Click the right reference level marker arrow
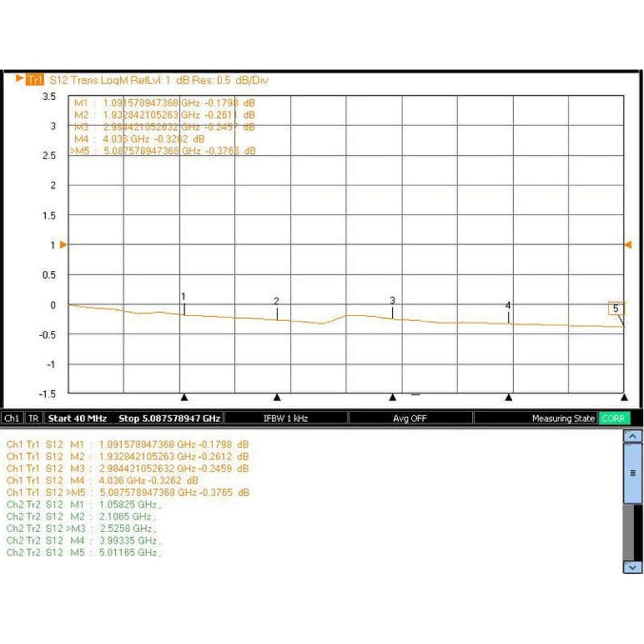The image size is (644, 644). [629, 245]
